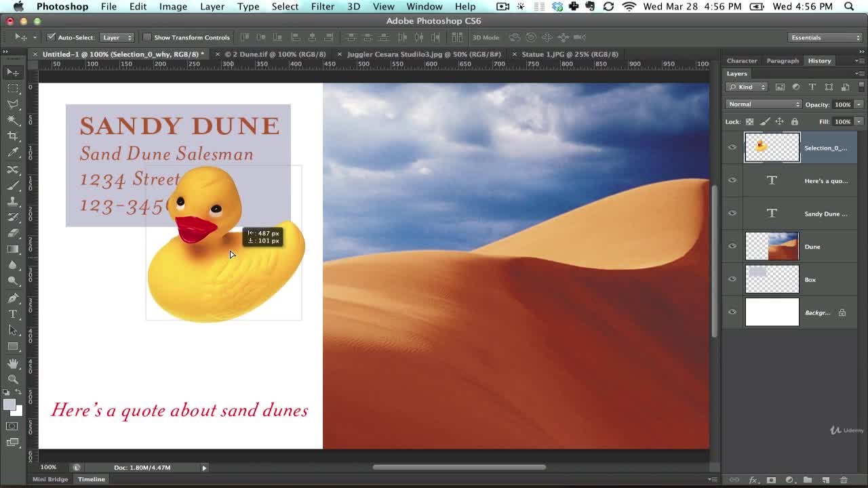The height and width of the screenshot is (488, 868).
Task: Open the Essentials workspace dropdown
Action: click(x=825, y=37)
